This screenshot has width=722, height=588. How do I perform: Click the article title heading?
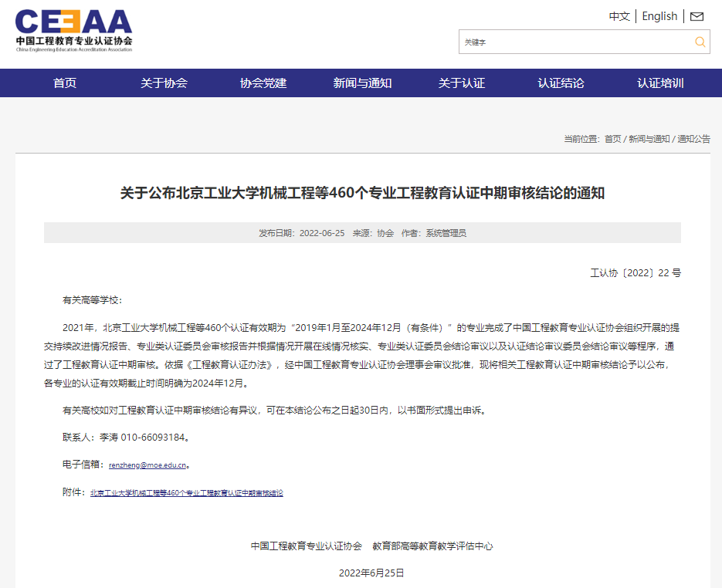(362, 193)
